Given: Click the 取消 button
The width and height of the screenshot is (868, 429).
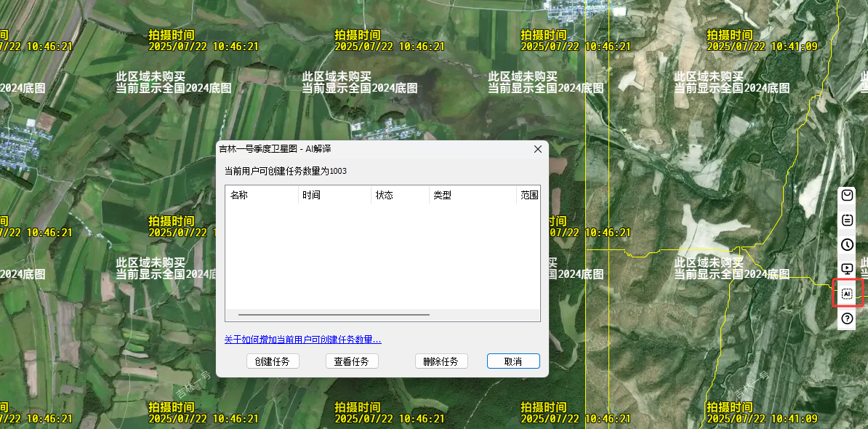Looking at the screenshot, I should tap(513, 361).
